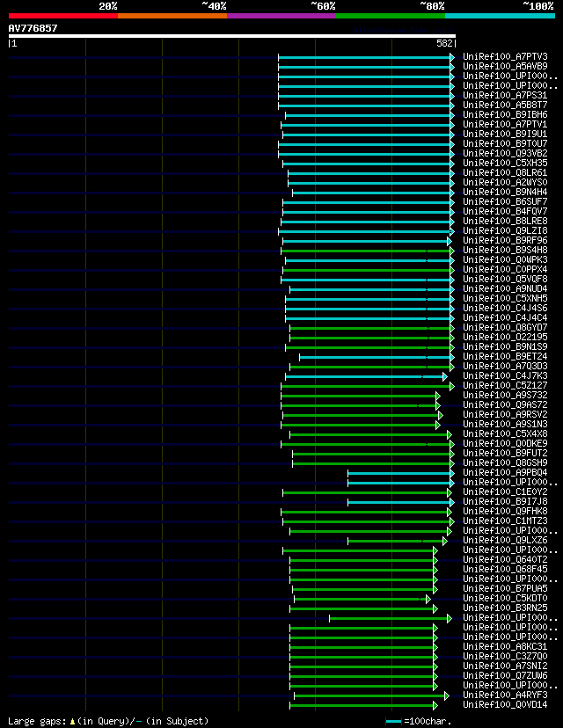563x728 pixels.
Task: Click the UniRef100_C0PPX4 entry
Action: (x=505, y=269)
